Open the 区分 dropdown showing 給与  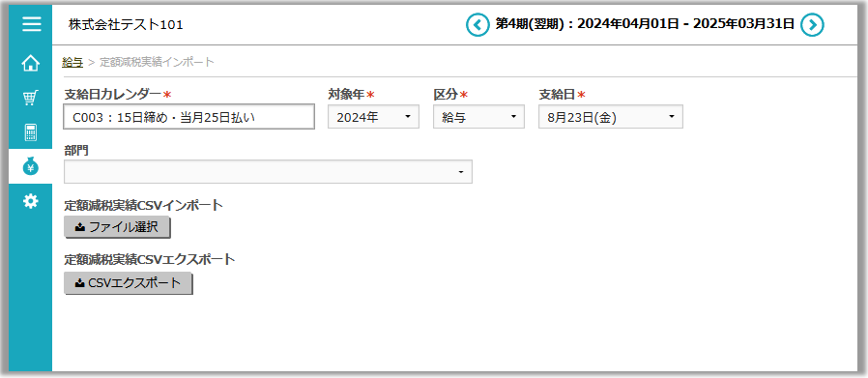pyautogui.click(x=478, y=117)
